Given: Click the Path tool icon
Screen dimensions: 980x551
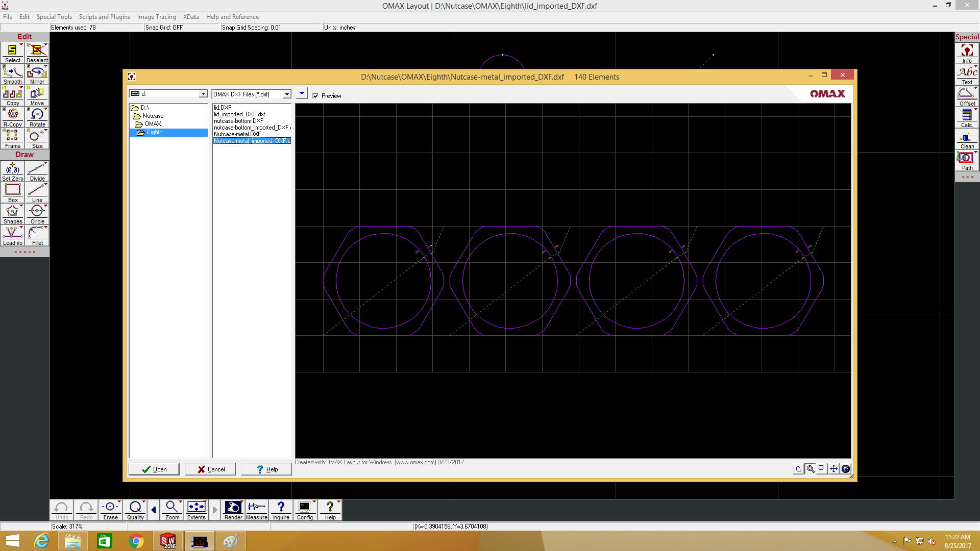Looking at the screenshot, I should click(967, 160).
